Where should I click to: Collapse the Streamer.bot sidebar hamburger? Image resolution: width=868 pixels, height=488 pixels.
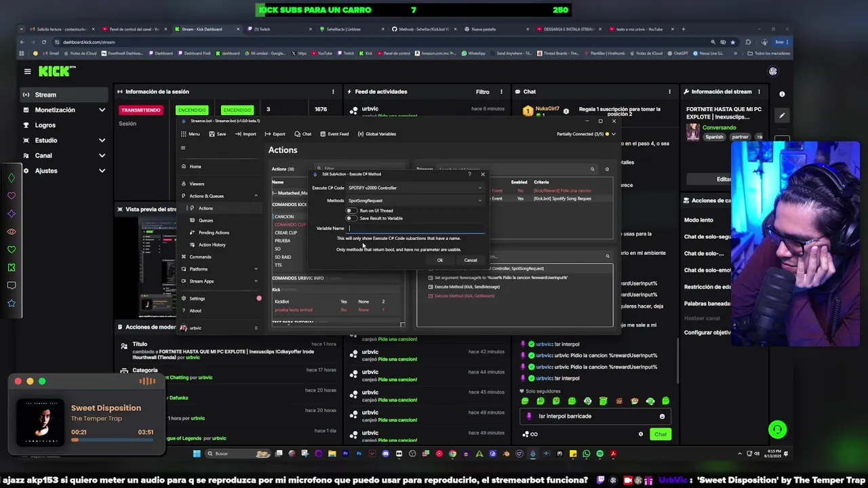pos(182,148)
